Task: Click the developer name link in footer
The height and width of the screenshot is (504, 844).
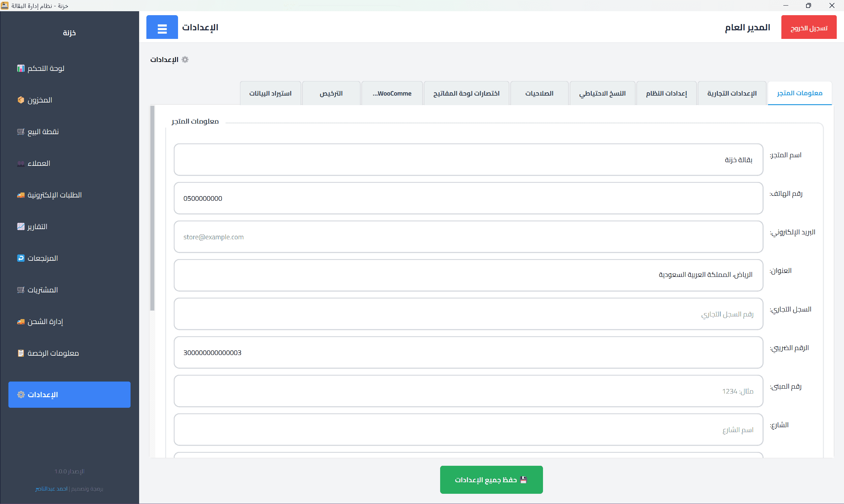Action: [x=52, y=489]
